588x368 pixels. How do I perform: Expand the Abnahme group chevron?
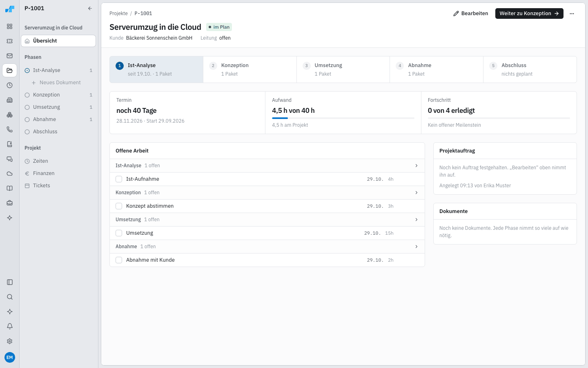tap(416, 247)
